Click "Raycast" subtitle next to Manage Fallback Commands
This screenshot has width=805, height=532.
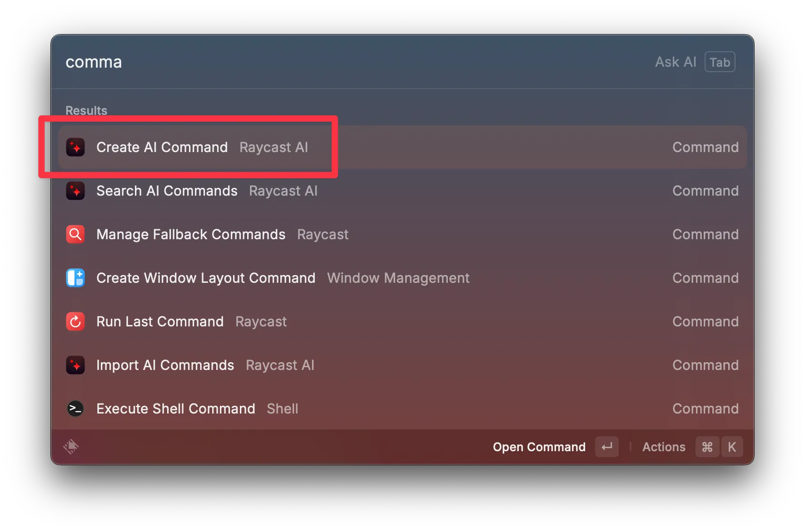click(323, 234)
